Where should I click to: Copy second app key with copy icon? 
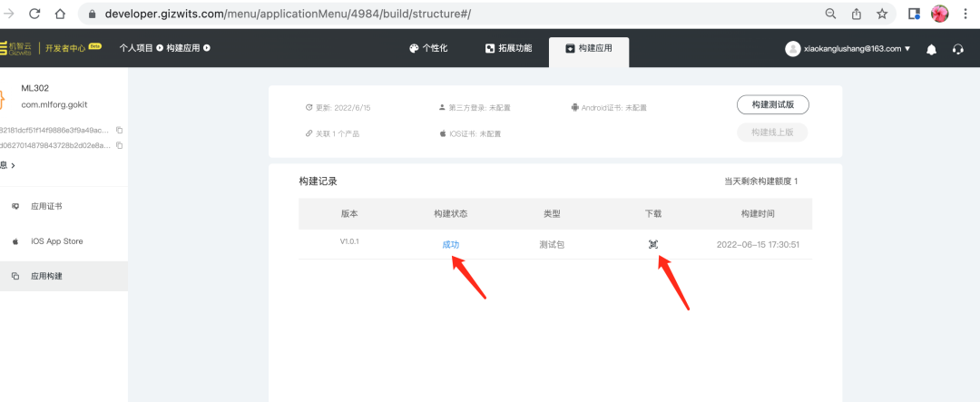click(x=120, y=145)
